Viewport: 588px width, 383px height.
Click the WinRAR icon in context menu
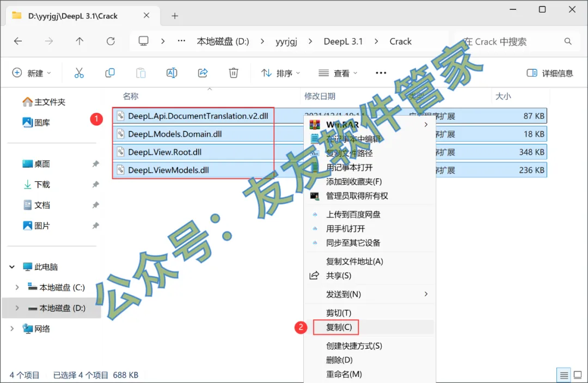(315, 125)
